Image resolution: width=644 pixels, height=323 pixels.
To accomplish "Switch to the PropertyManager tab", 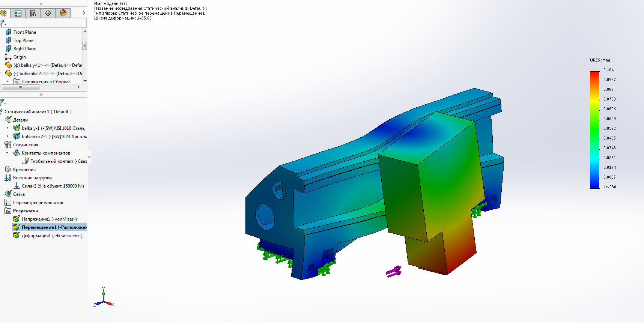I will (18, 13).
